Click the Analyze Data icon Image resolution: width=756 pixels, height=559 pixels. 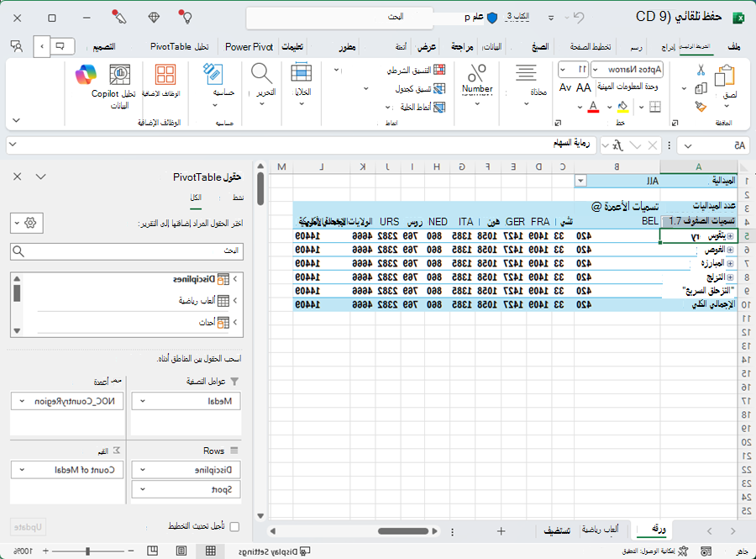pos(119,76)
